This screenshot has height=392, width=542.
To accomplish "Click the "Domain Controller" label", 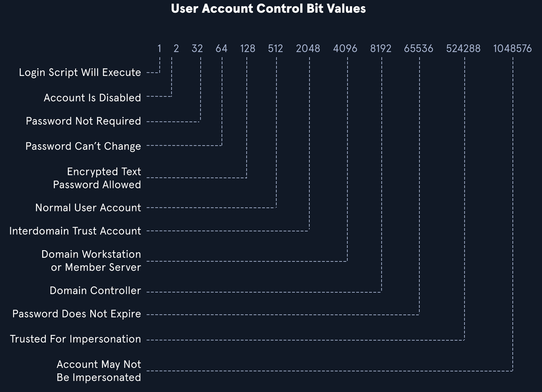I will pos(95,291).
